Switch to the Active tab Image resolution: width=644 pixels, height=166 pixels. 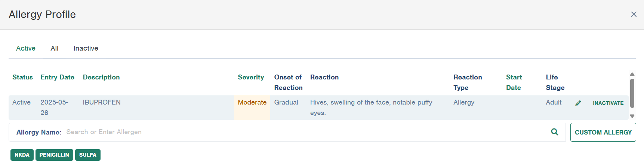click(26, 48)
